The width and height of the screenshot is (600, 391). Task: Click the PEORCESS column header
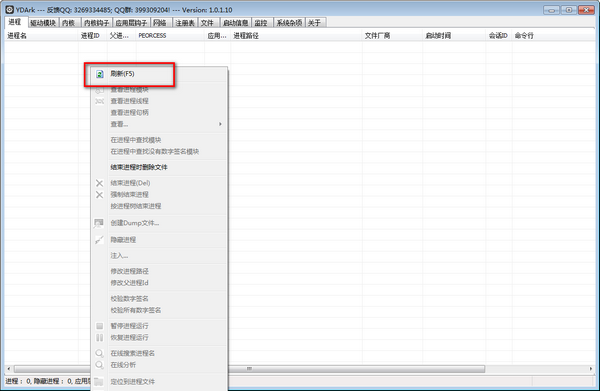click(170, 36)
